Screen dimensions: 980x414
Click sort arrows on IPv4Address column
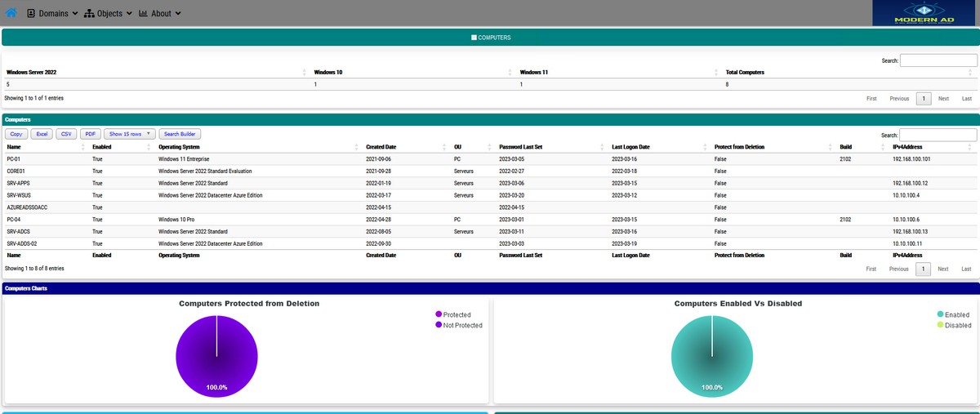[970, 147]
